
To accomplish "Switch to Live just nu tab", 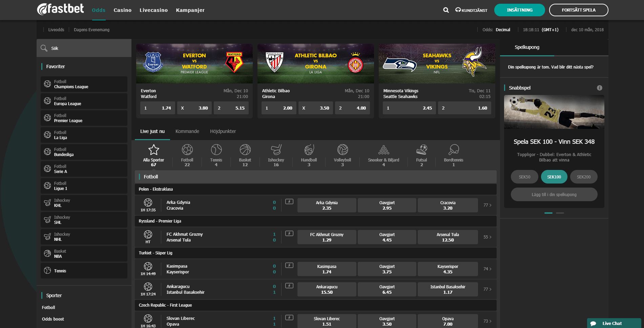I will 152,131.
